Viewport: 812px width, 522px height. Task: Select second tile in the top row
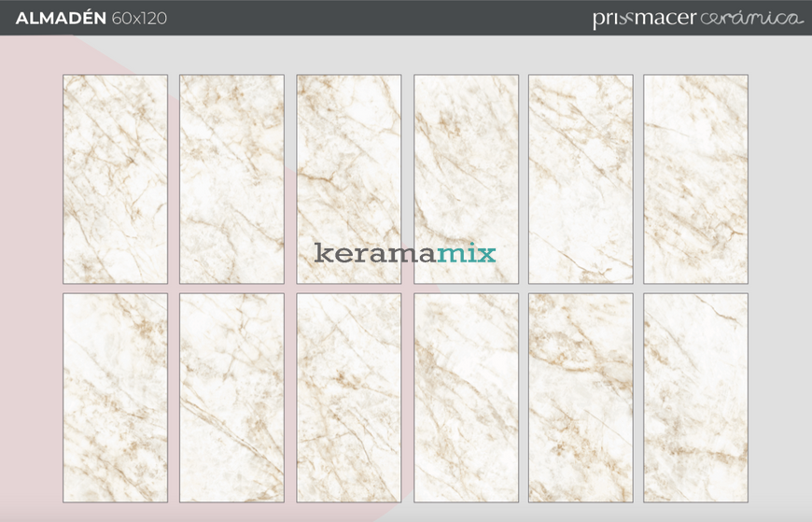tap(232, 179)
